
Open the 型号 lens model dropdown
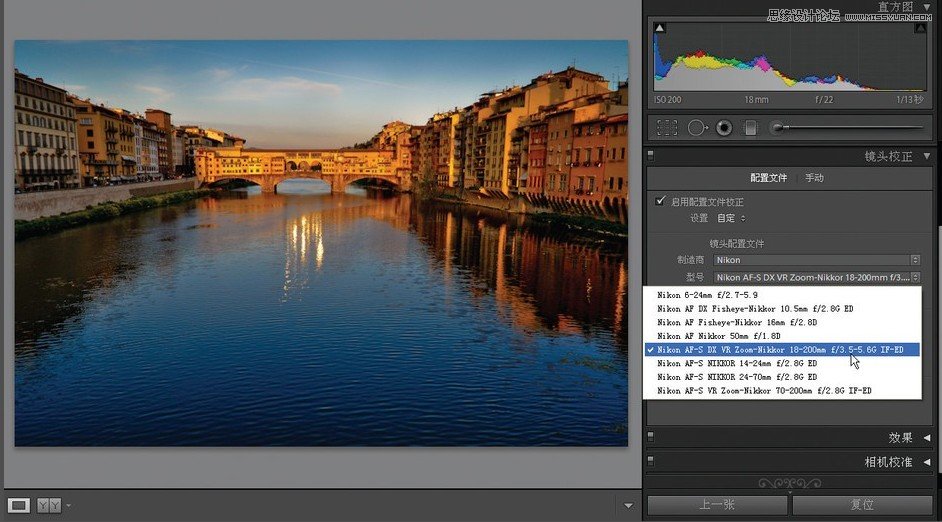click(x=816, y=278)
